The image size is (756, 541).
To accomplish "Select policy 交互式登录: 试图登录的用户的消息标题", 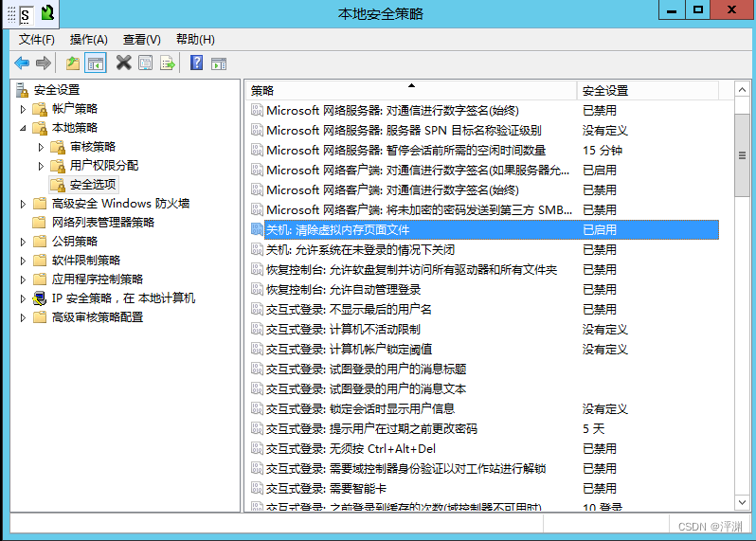I will [x=366, y=370].
